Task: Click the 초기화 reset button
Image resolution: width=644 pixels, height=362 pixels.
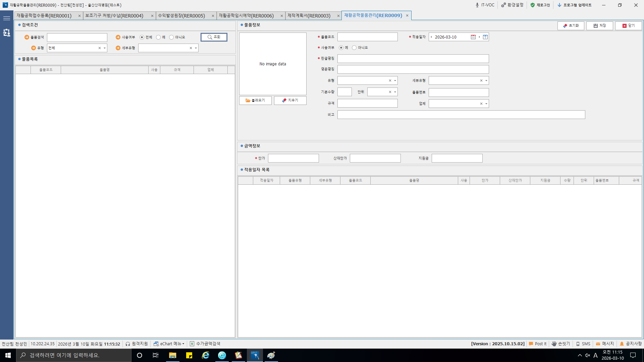Action: [x=571, y=25]
